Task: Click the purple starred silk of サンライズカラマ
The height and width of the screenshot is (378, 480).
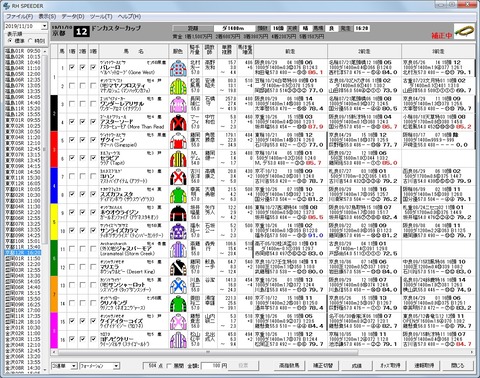Action: [178, 231]
